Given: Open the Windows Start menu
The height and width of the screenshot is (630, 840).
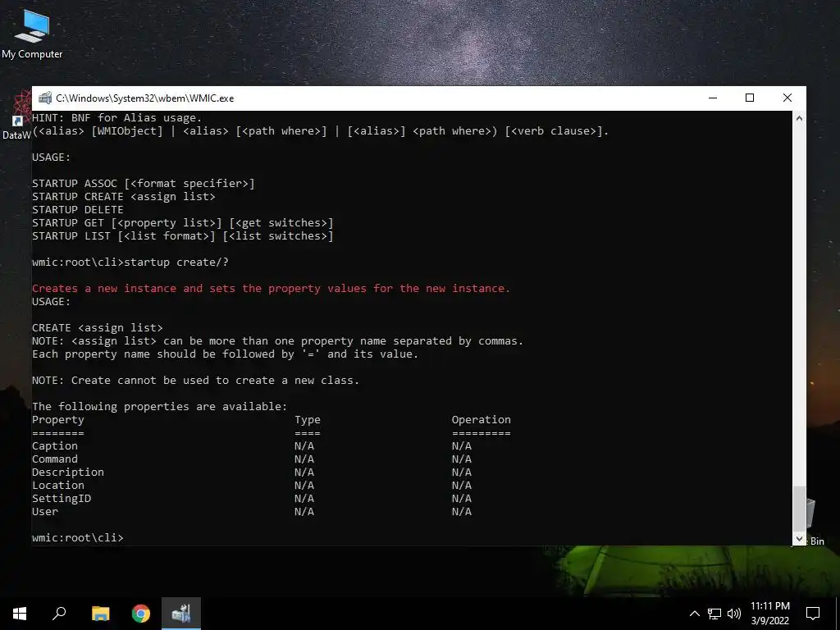Looking at the screenshot, I should (x=20, y=614).
